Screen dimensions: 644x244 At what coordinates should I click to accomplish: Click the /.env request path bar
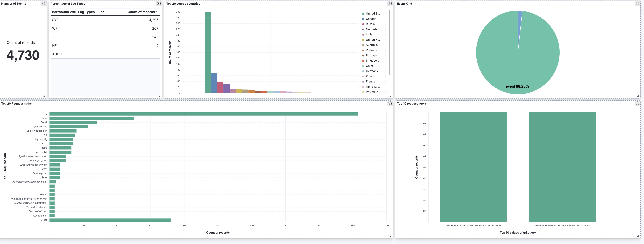[x=92, y=118]
